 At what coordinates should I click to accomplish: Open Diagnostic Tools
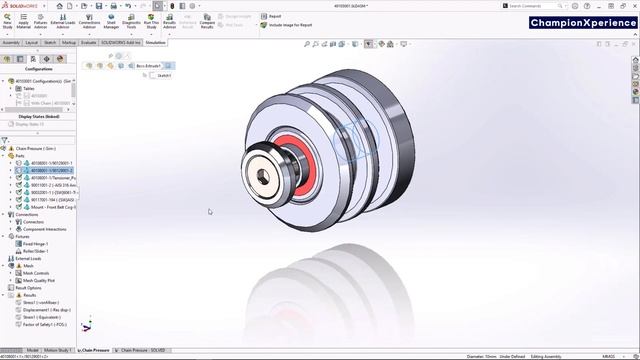click(x=131, y=21)
